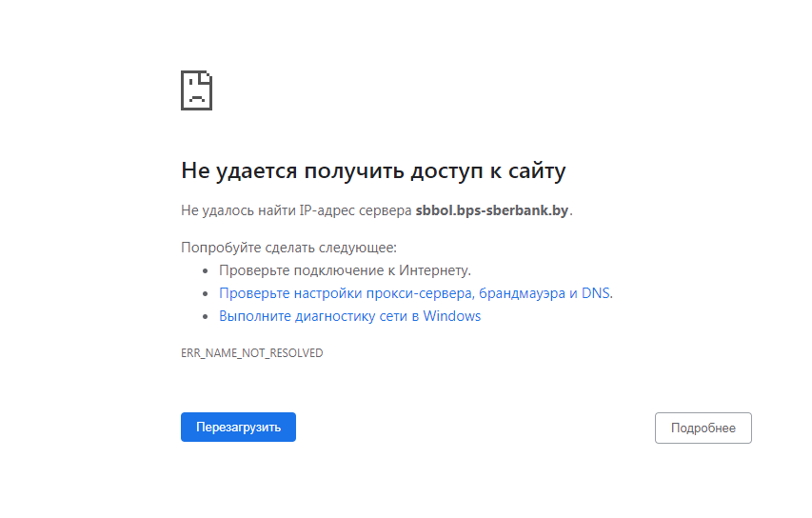Click the heading Не удается получить доступ к сайту

(x=373, y=171)
